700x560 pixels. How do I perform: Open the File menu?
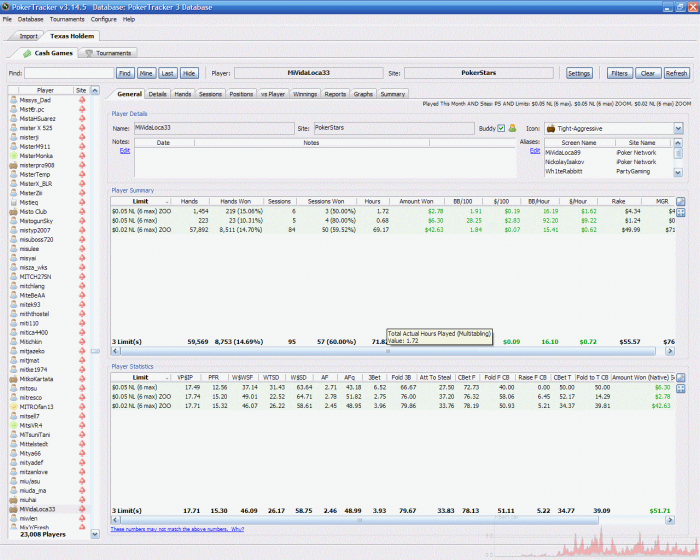tap(7, 19)
